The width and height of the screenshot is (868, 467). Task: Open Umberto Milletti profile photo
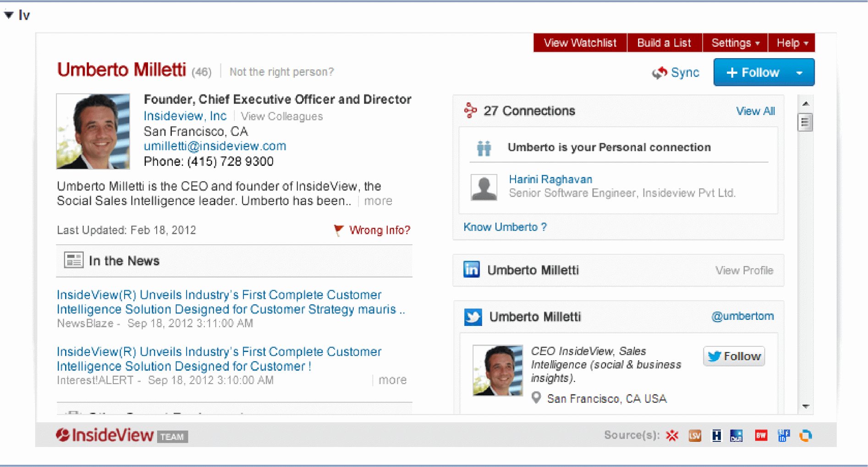pos(93,131)
